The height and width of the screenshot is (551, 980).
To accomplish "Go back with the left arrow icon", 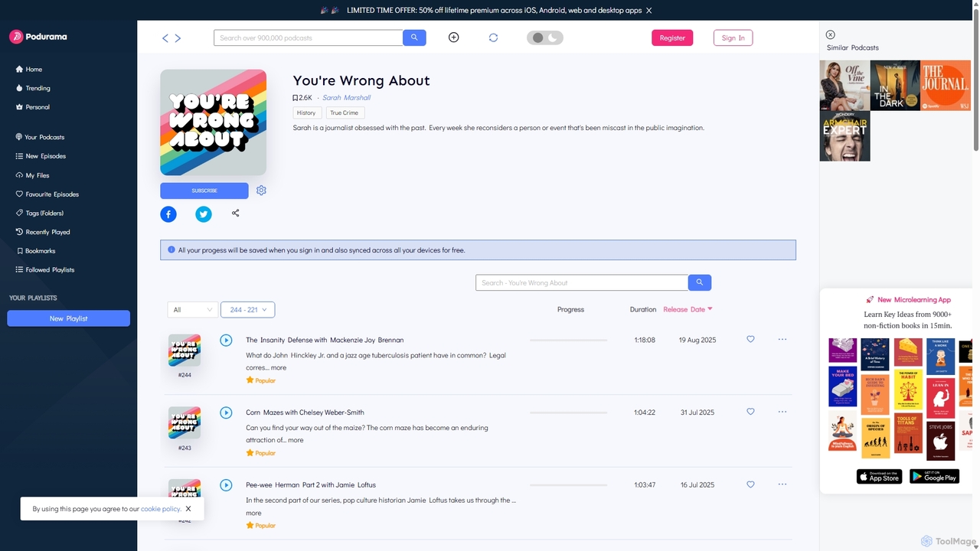I will click(165, 38).
